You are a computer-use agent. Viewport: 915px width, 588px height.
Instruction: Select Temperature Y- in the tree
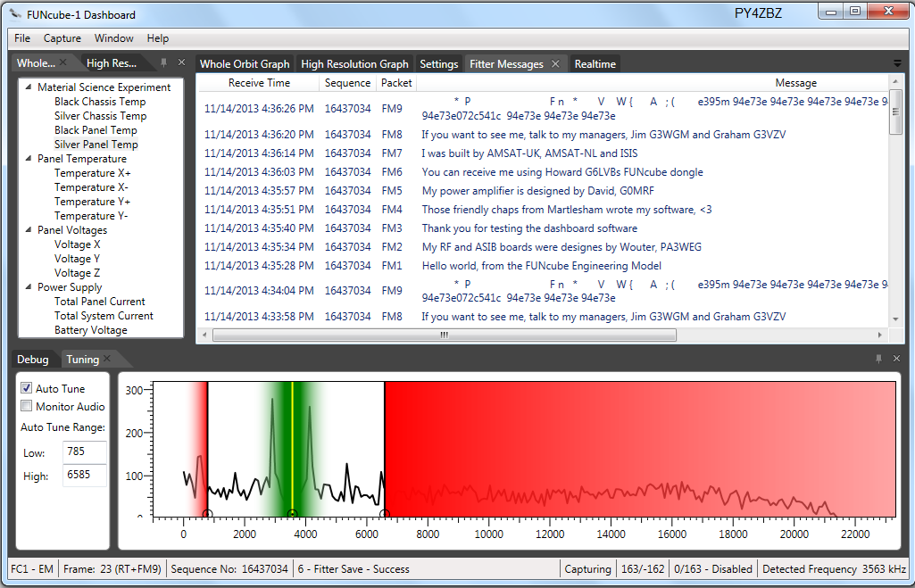[91, 216]
